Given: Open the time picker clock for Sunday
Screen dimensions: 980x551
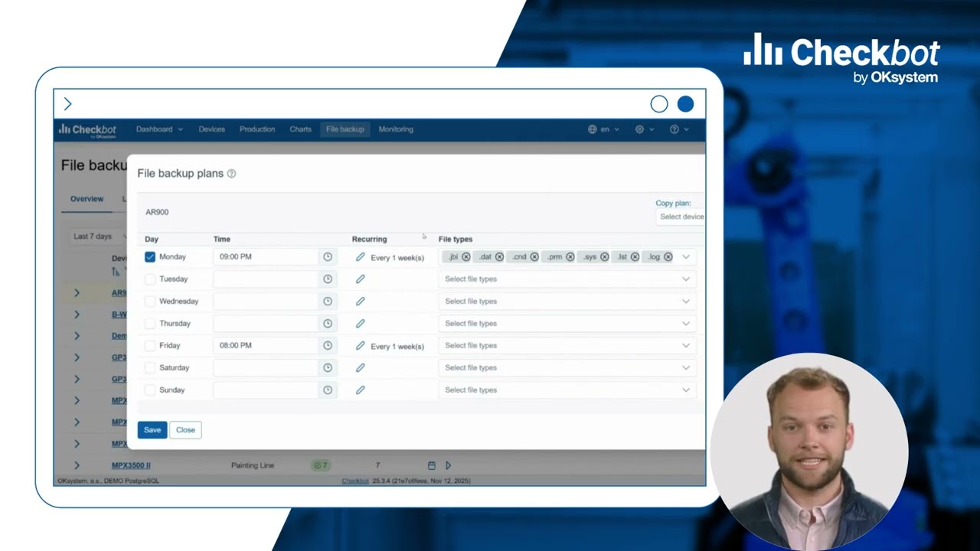Looking at the screenshot, I should (x=328, y=390).
